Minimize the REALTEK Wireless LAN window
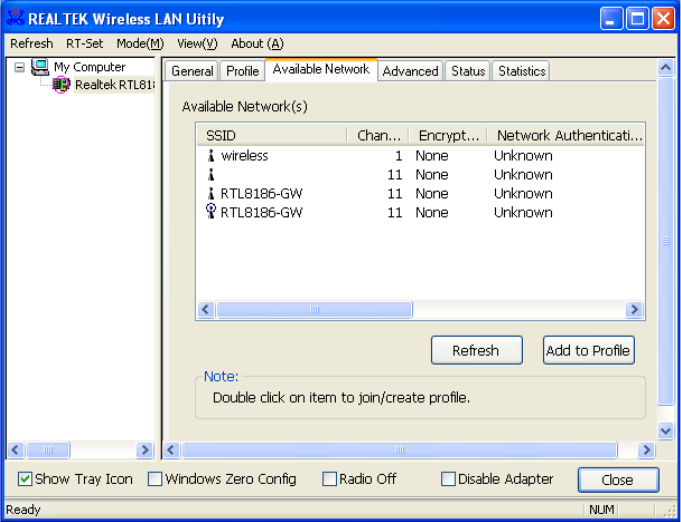Image resolution: width=681 pixels, height=522 pixels. [611, 19]
